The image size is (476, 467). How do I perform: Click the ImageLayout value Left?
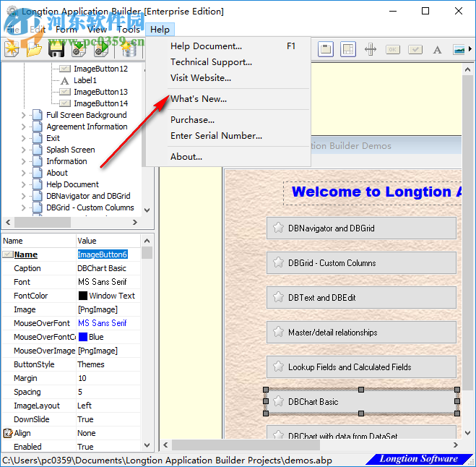(84, 406)
